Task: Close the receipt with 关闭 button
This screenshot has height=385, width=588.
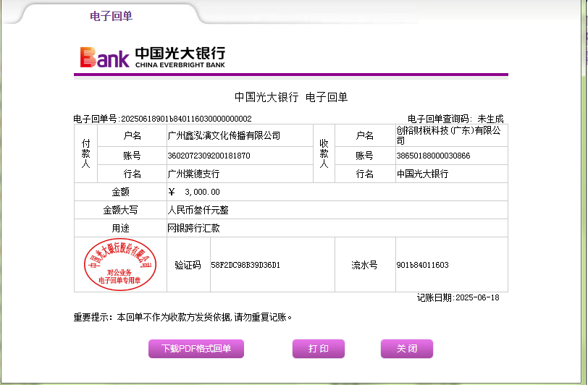Action: coord(407,349)
